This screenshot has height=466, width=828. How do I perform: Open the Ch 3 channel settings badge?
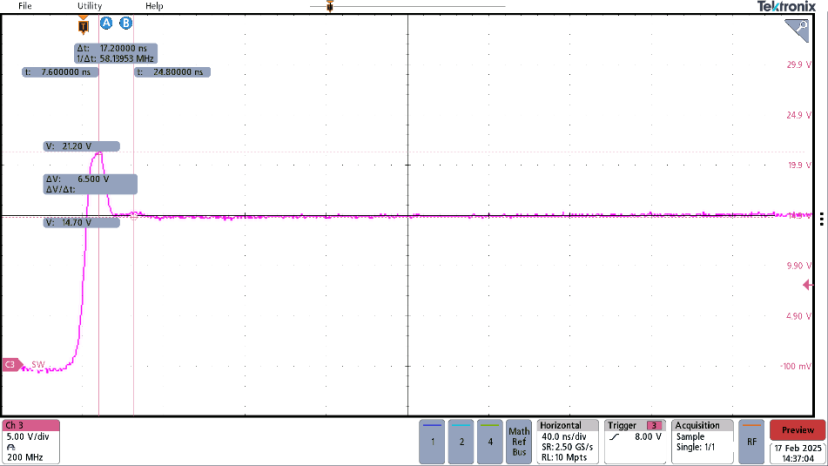click(x=31, y=442)
